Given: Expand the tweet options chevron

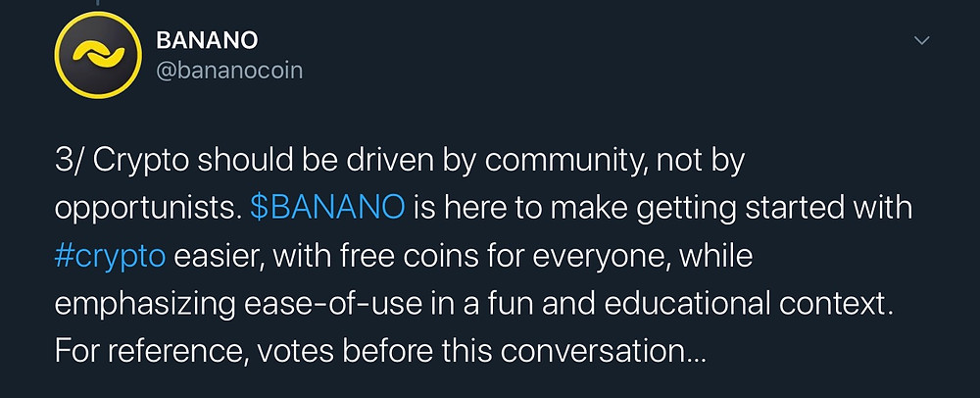Looking at the screenshot, I should pyautogui.click(x=922, y=40).
